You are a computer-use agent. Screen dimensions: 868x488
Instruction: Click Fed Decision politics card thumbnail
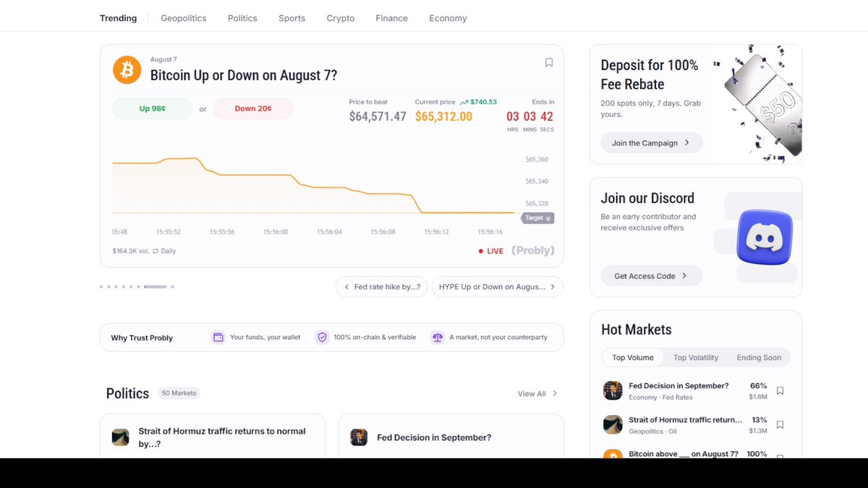359,437
